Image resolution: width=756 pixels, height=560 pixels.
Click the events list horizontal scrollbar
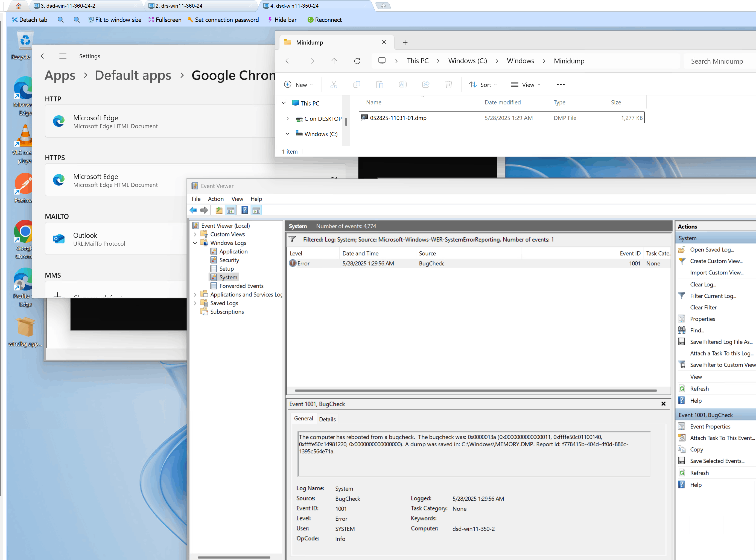click(475, 390)
